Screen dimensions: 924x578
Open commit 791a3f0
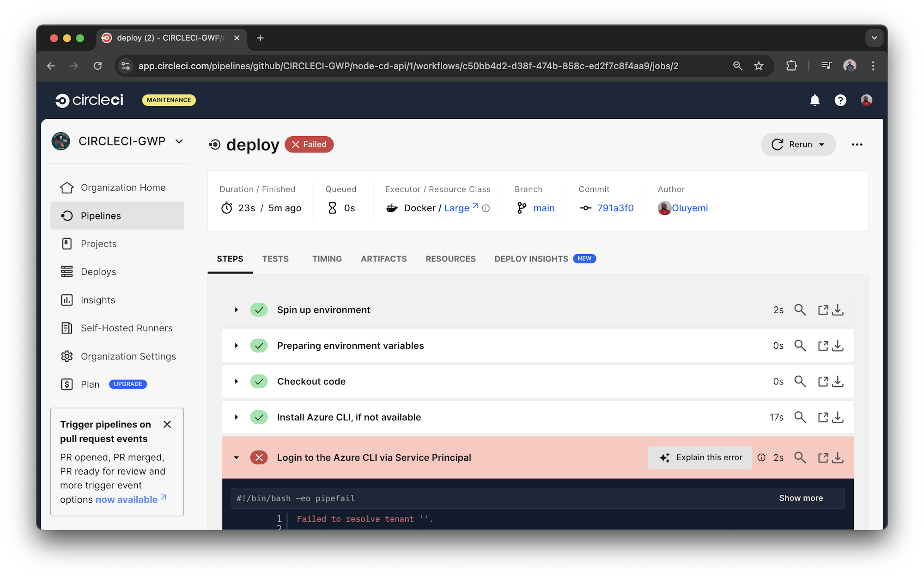(x=615, y=208)
